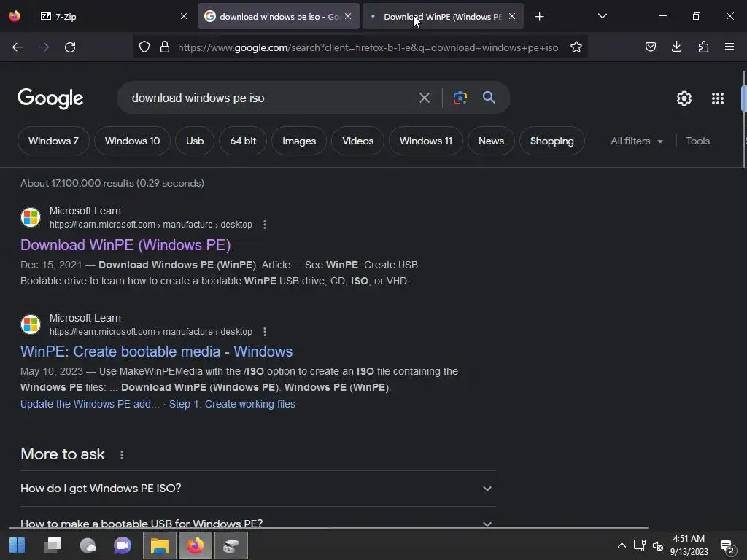Open the taskbar notifications center
This screenshot has width=747, height=560.
tap(727, 547)
